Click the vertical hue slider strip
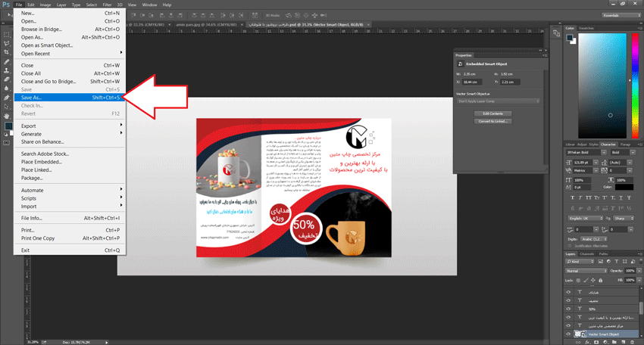644x345 pixels. [x=635, y=85]
